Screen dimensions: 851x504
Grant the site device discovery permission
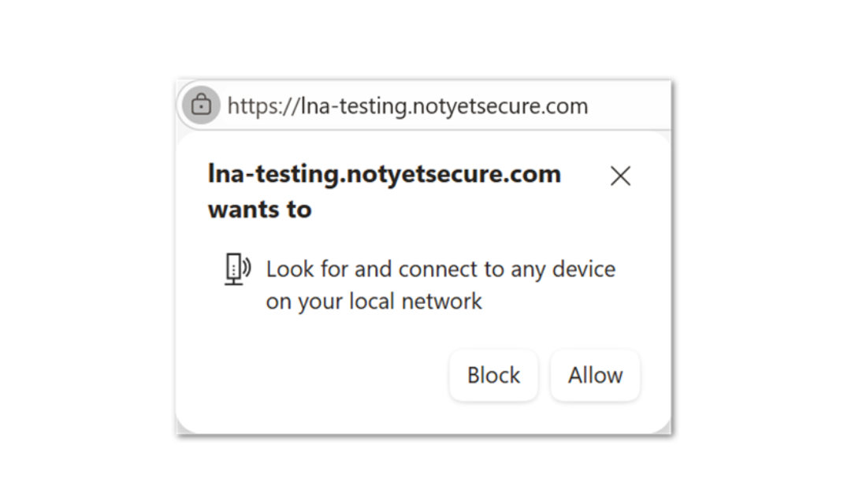point(595,375)
